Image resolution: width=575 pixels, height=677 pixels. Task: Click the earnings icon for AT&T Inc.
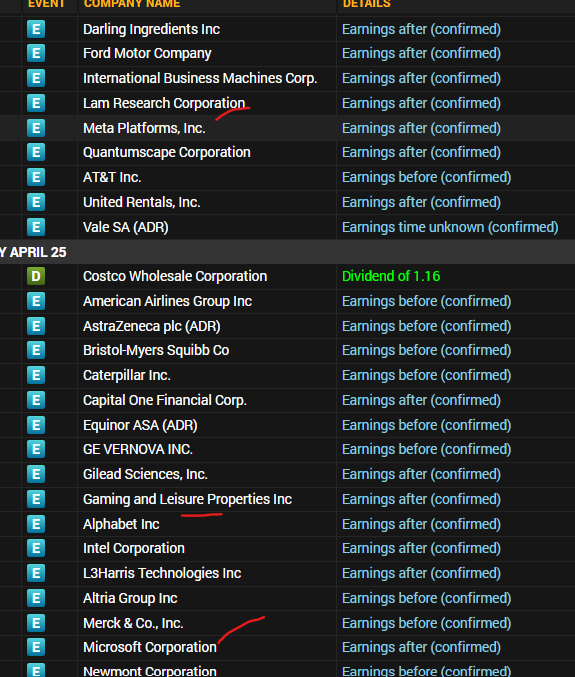point(36,177)
